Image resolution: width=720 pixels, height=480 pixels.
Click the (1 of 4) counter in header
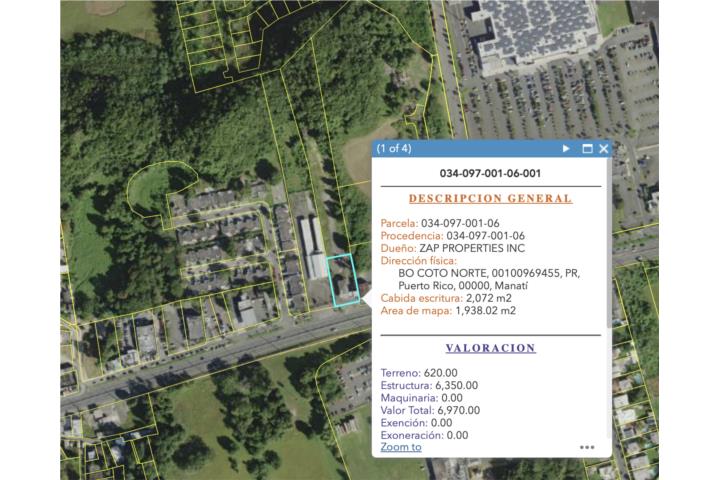tap(394, 148)
